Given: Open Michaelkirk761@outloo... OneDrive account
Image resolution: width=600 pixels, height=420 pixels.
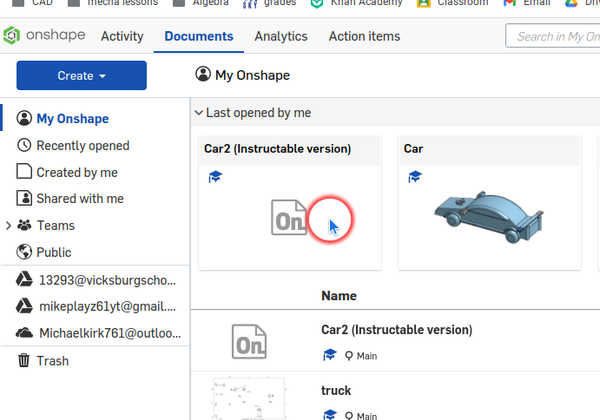Looking at the screenshot, I should pos(110,333).
